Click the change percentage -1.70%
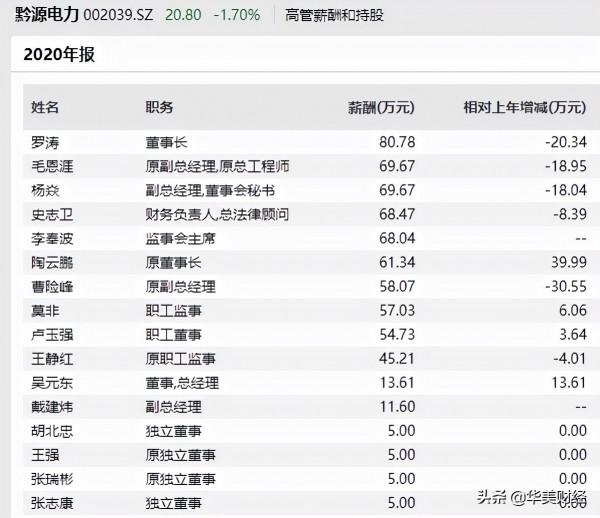The height and width of the screenshot is (518, 600). (x=237, y=15)
